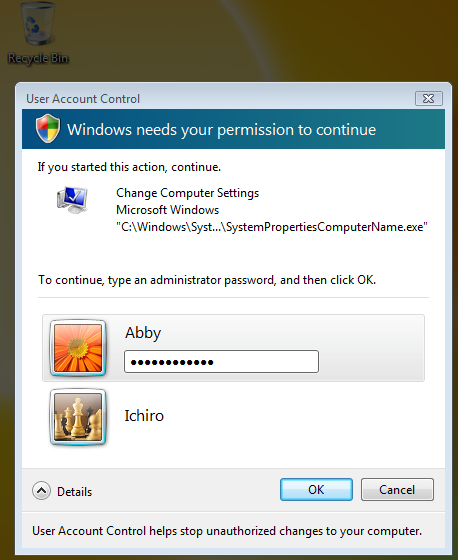Click the Windows security shield icon

coord(48,129)
